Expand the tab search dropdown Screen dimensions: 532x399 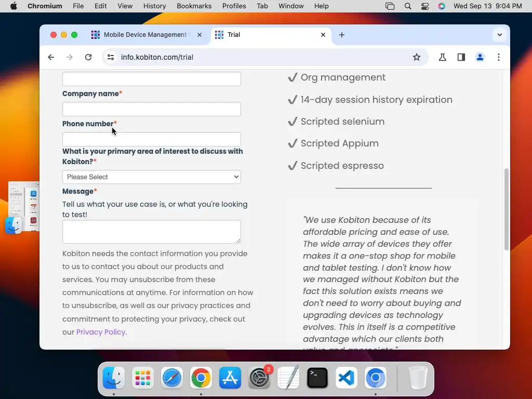tap(499, 35)
